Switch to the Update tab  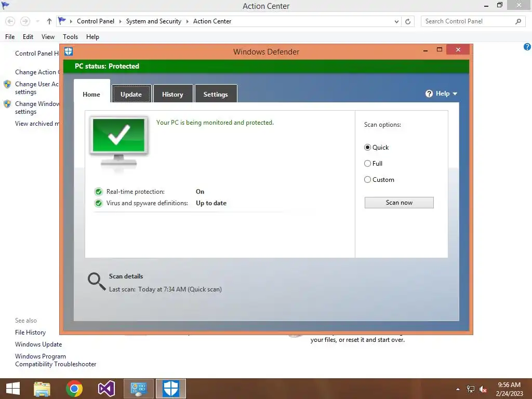pyautogui.click(x=131, y=95)
